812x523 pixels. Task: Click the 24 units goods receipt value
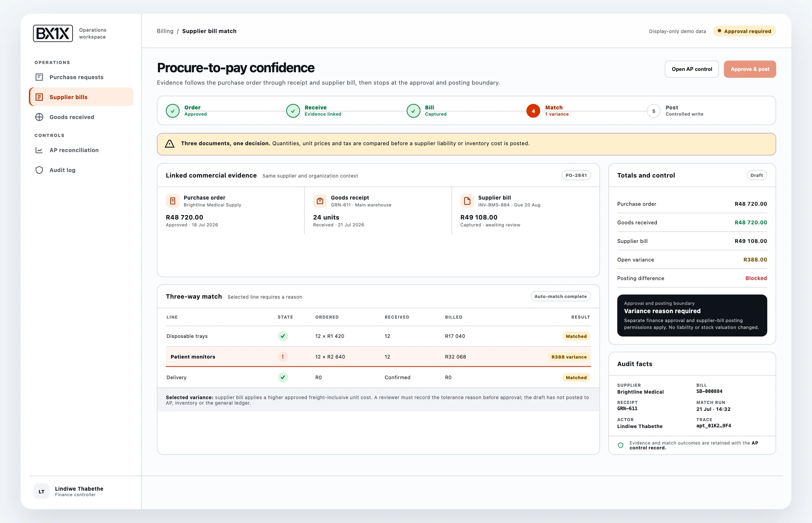[x=326, y=217]
